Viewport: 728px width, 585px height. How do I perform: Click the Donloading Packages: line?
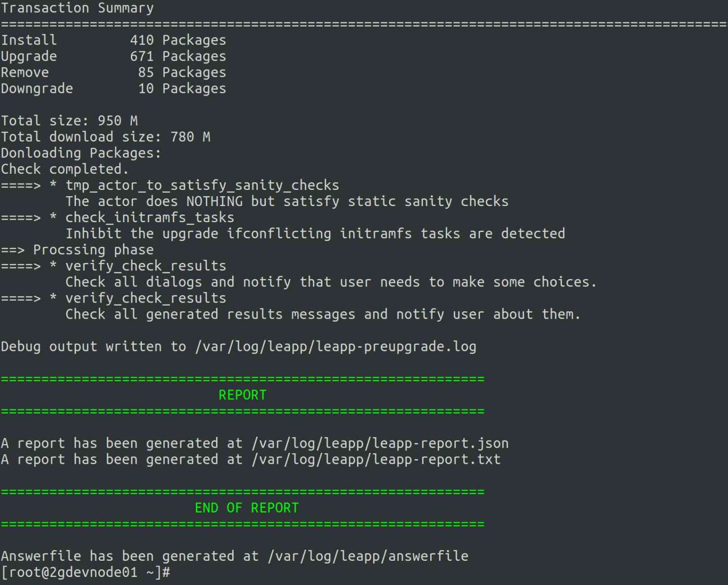click(81, 153)
